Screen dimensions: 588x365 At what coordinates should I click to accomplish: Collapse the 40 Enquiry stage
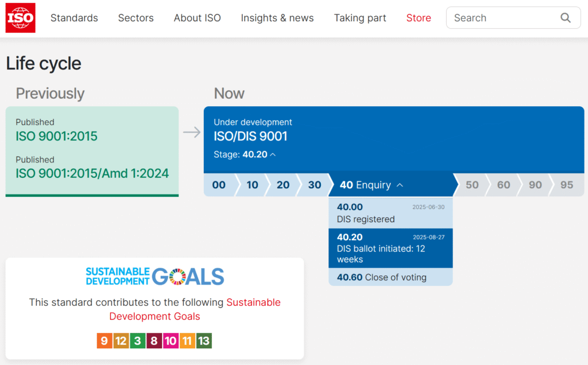click(371, 185)
